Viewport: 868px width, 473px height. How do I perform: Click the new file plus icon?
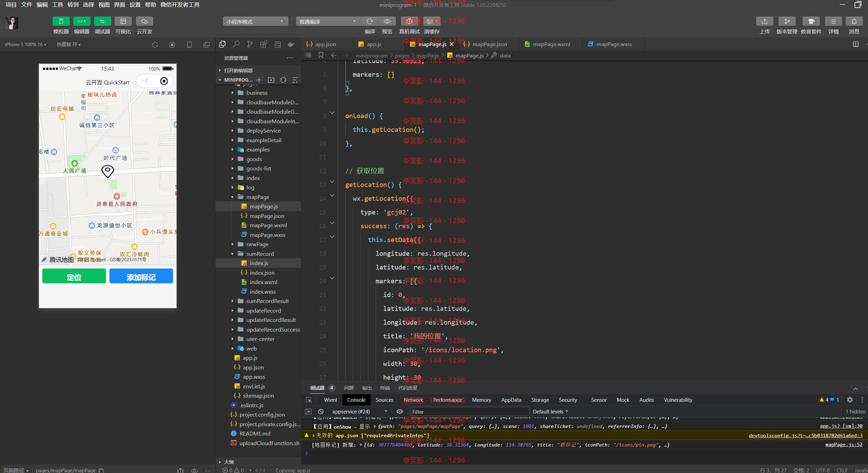pos(259,80)
